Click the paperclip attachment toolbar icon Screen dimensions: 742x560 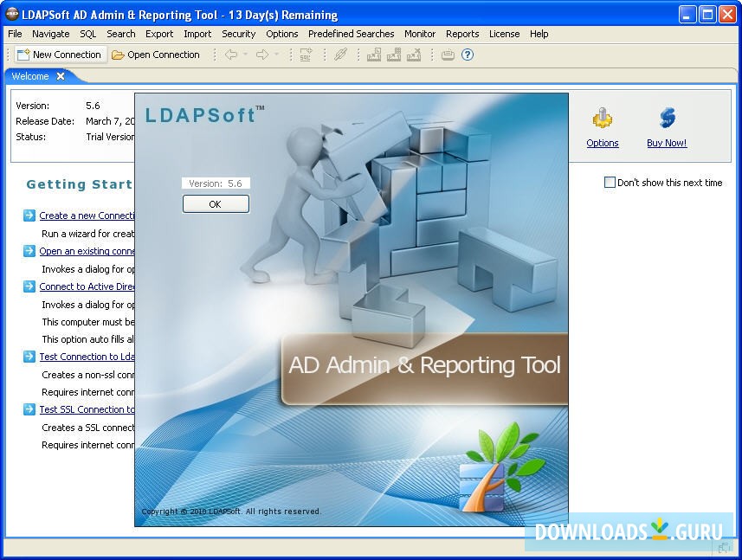[x=340, y=55]
